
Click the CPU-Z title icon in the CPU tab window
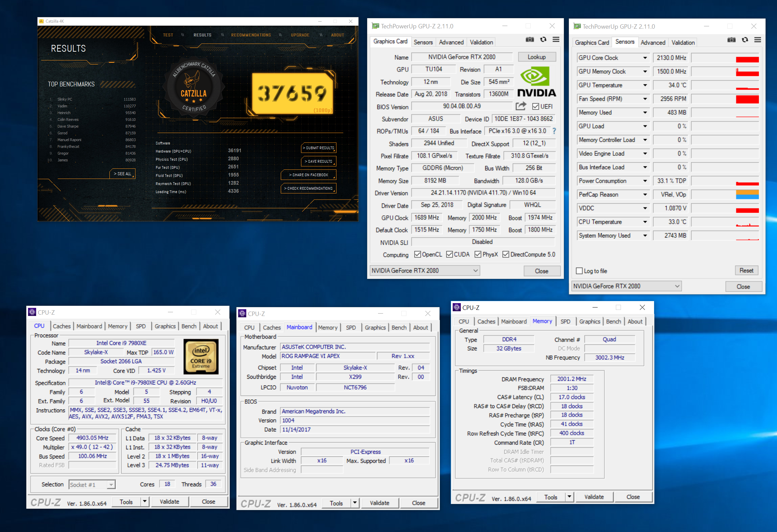32,312
